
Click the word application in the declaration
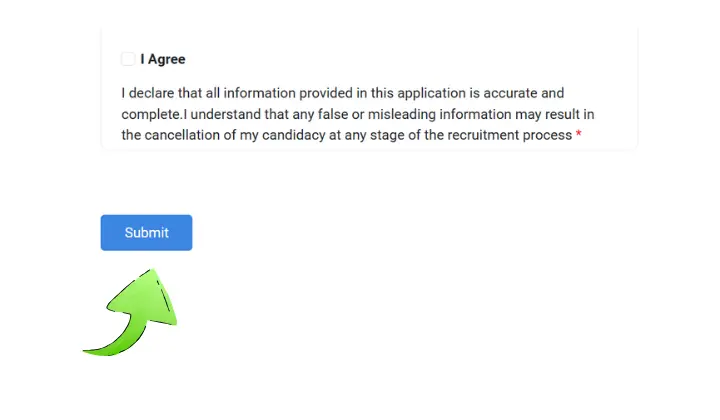431,94
